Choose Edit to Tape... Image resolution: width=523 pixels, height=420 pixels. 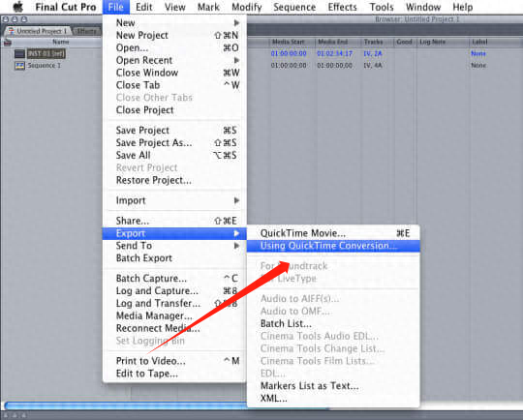[x=174, y=374]
